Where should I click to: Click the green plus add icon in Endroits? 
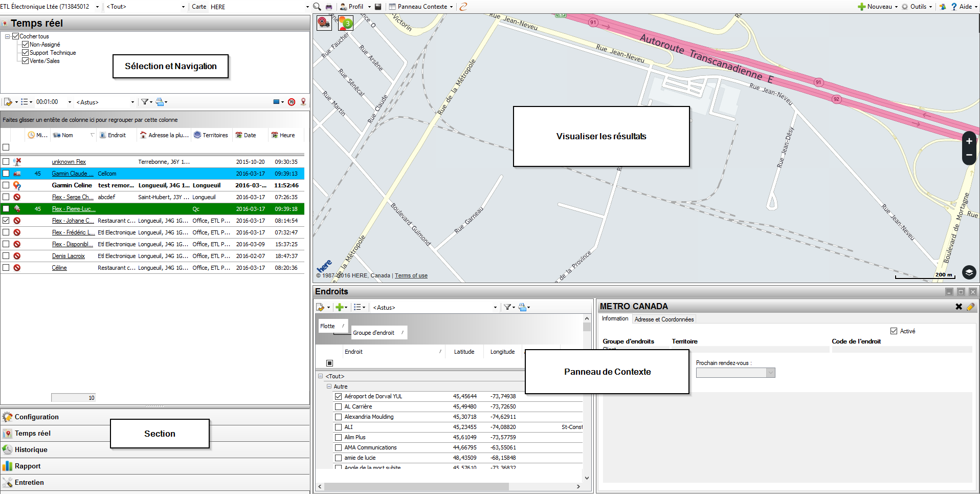point(339,307)
